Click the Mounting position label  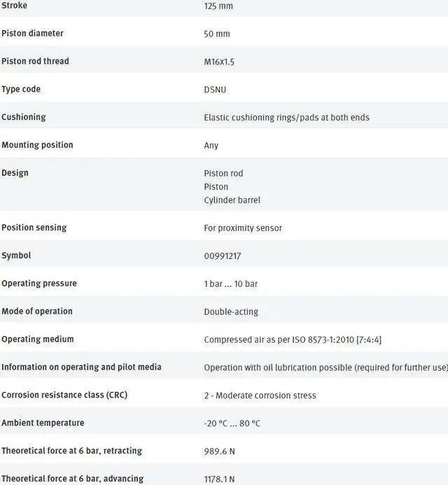pyautogui.click(x=37, y=146)
